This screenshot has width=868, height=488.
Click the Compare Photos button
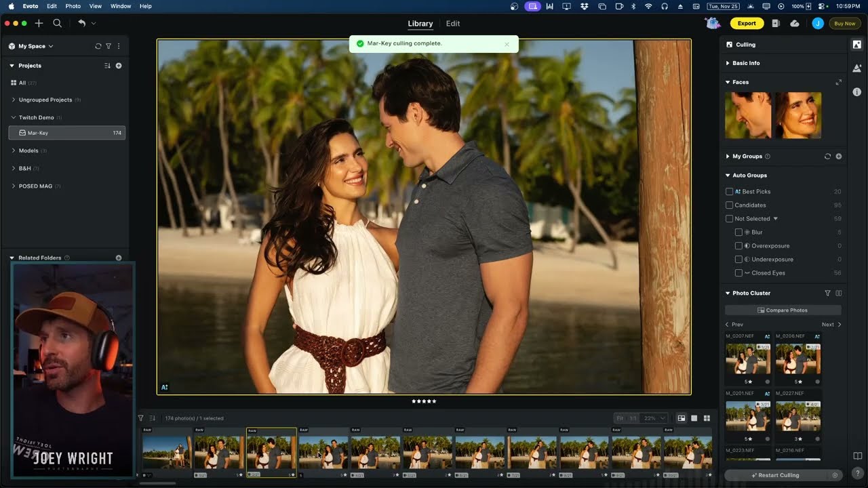783,310
